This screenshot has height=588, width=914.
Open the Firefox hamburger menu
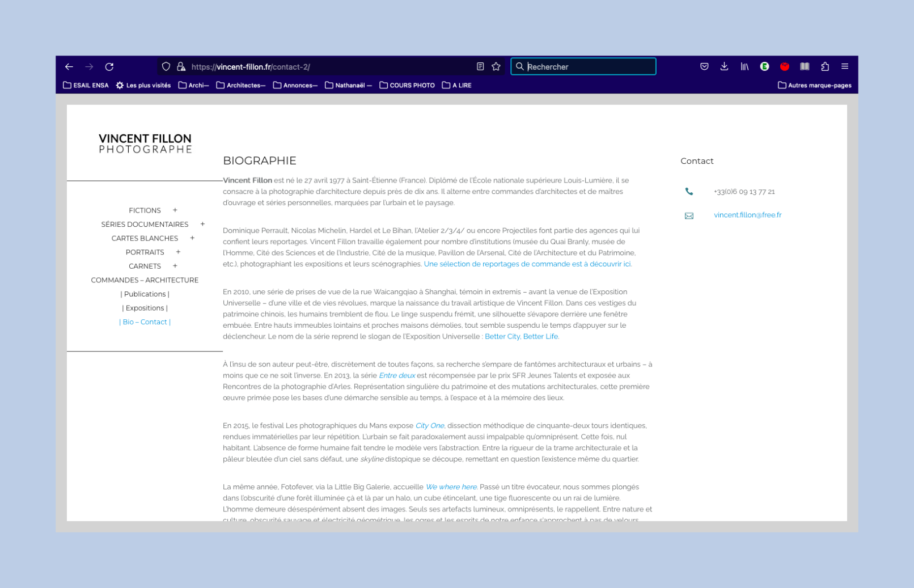pos(845,67)
